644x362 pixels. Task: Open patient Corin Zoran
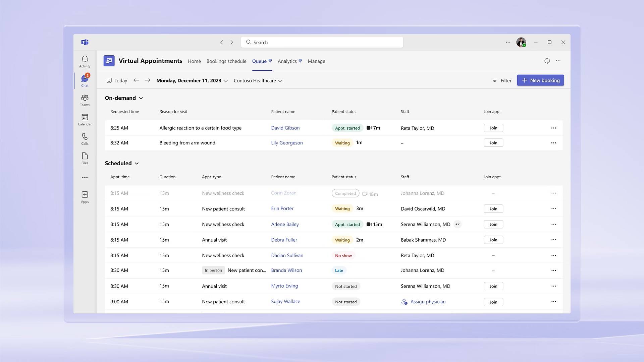[284, 193]
